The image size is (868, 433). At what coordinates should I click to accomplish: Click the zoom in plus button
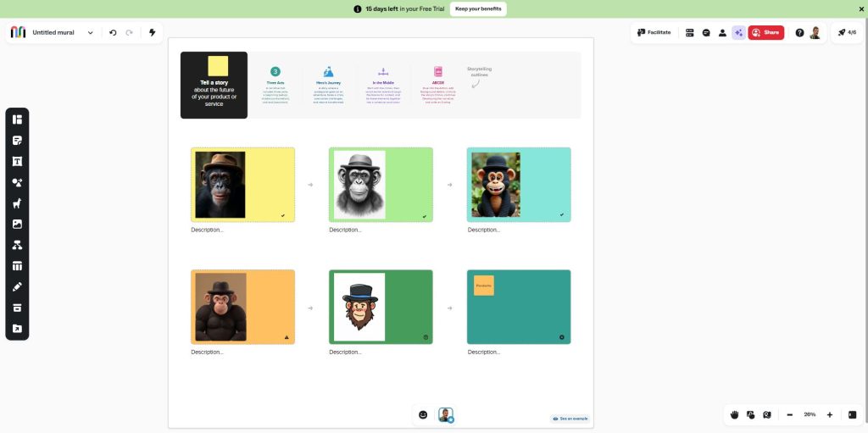coord(830,414)
